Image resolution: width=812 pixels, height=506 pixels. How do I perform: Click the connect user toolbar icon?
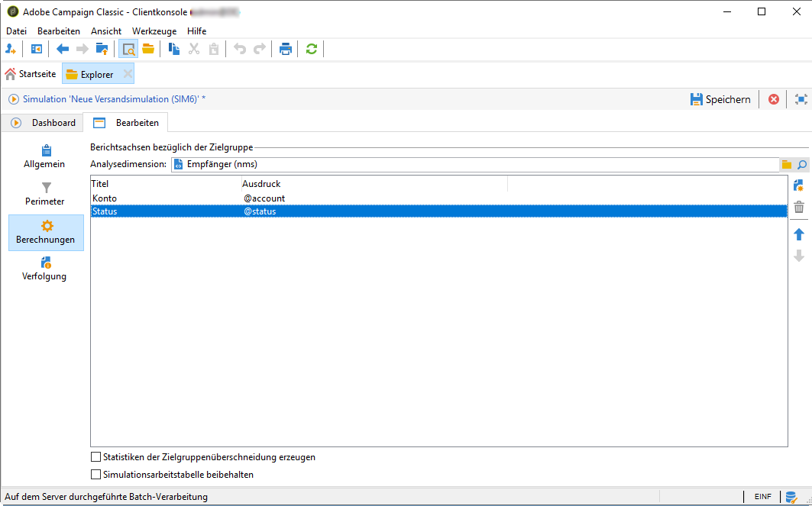(x=11, y=49)
